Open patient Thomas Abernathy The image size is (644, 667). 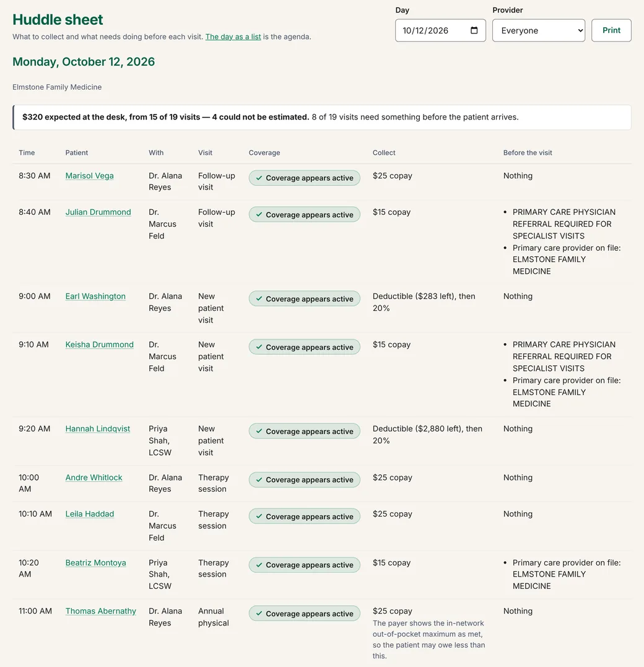(x=101, y=611)
